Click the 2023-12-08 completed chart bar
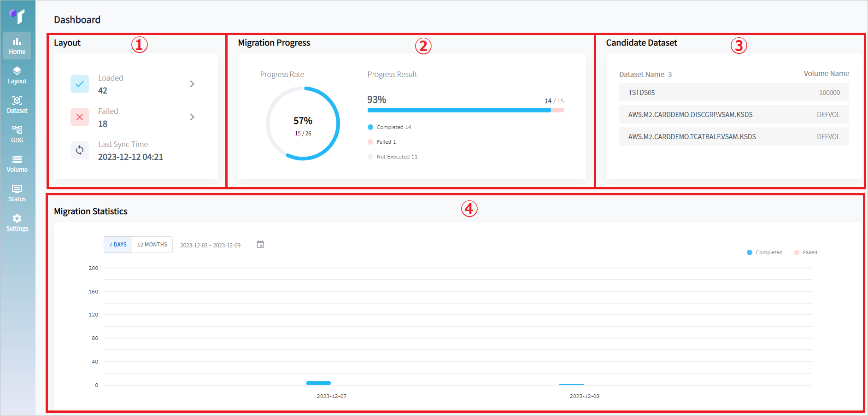868x416 pixels. click(571, 384)
